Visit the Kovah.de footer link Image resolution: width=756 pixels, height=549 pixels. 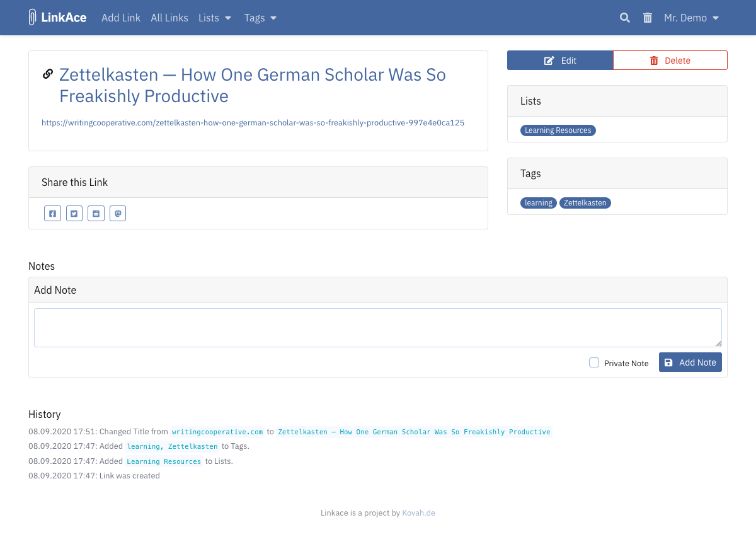click(419, 513)
